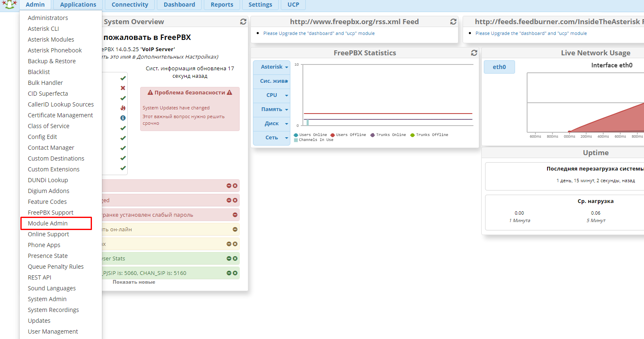Open REST API entry
Image resolution: width=644 pixels, height=339 pixels.
[40, 277]
